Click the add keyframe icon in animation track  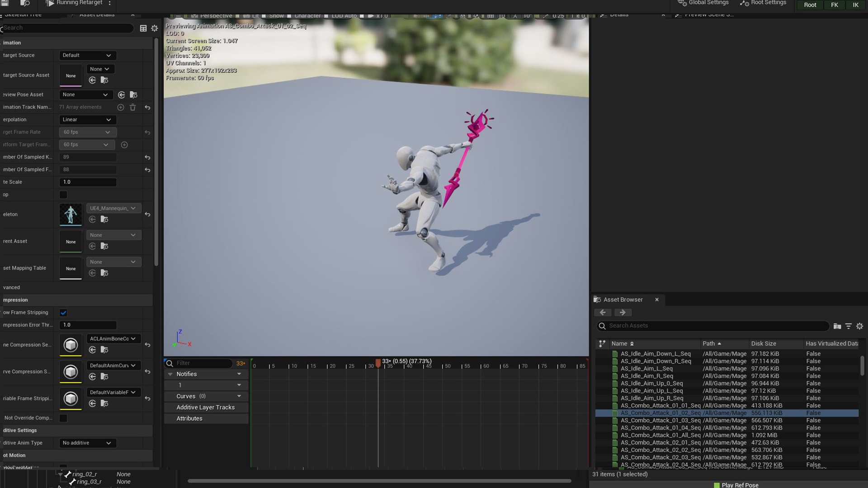(x=121, y=107)
